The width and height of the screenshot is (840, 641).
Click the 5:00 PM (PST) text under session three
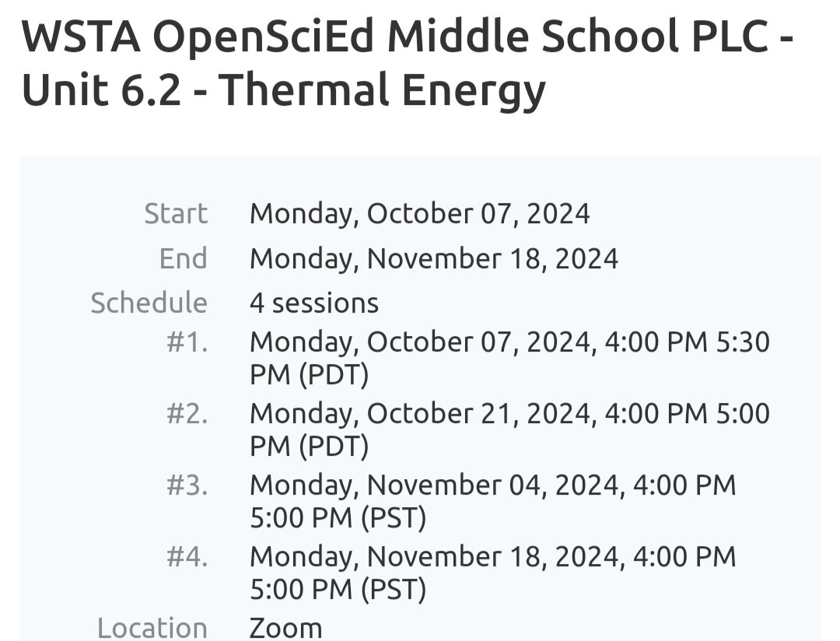pyautogui.click(x=338, y=518)
